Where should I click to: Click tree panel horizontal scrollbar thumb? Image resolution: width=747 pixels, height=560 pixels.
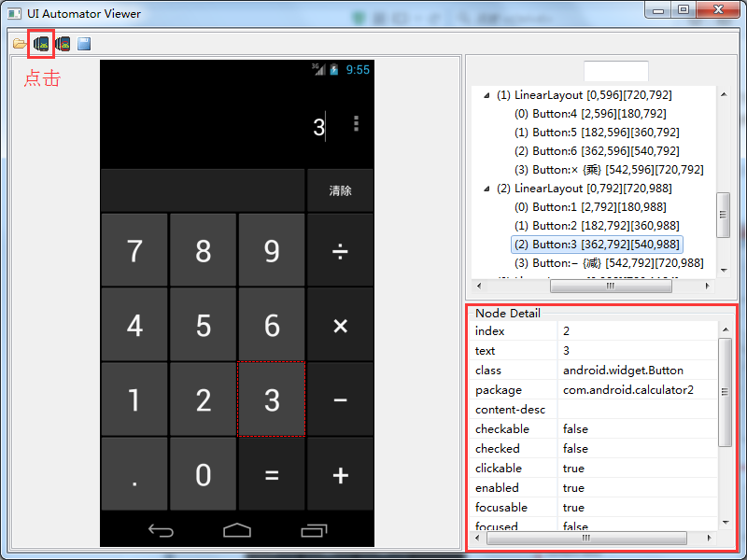[611, 286]
